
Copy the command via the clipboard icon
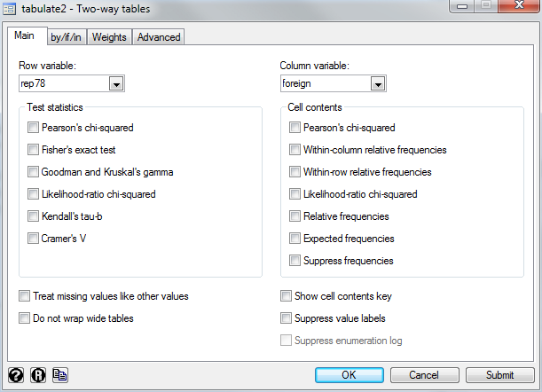coord(60,375)
